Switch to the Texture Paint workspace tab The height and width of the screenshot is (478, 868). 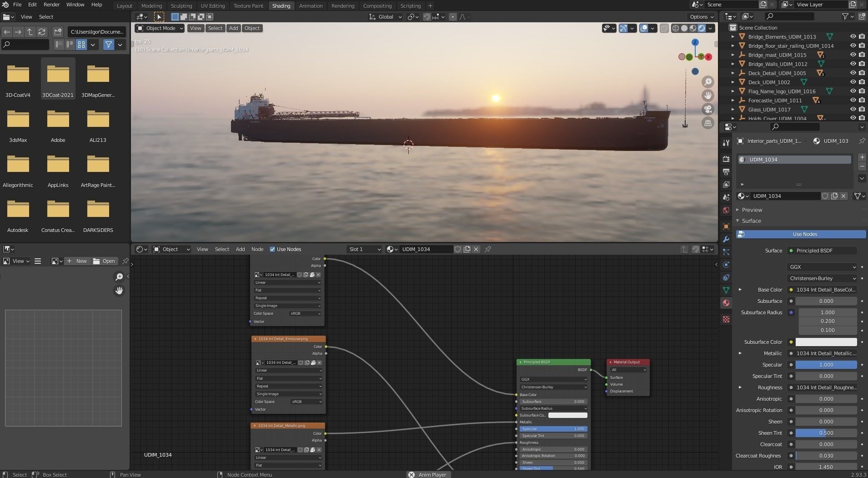[x=248, y=6]
